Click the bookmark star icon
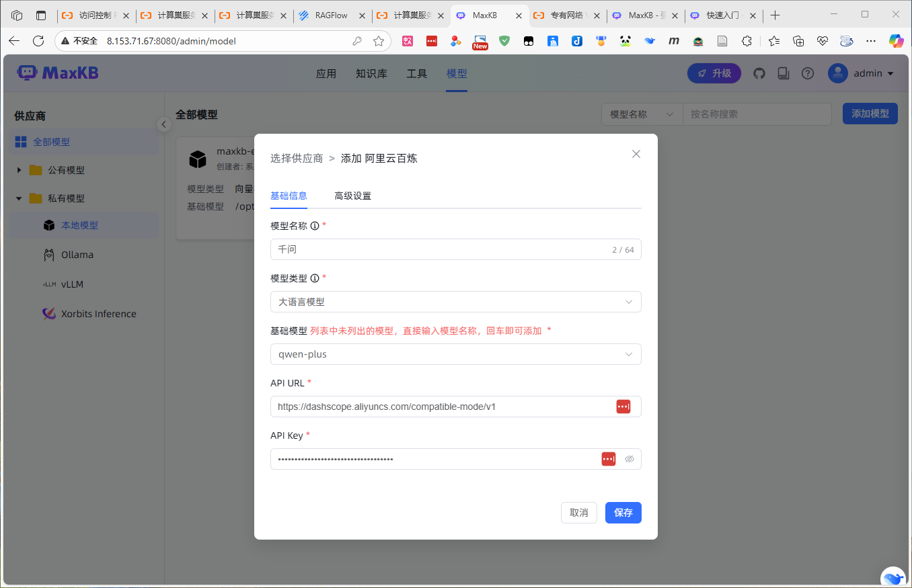The image size is (912, 588). pyautogui.click(x=379, y=41)
